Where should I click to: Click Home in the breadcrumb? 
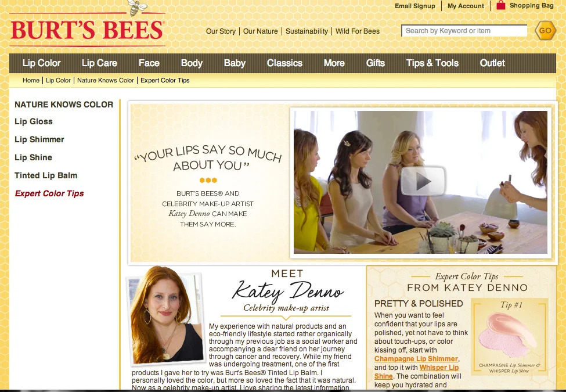(31, 80)
